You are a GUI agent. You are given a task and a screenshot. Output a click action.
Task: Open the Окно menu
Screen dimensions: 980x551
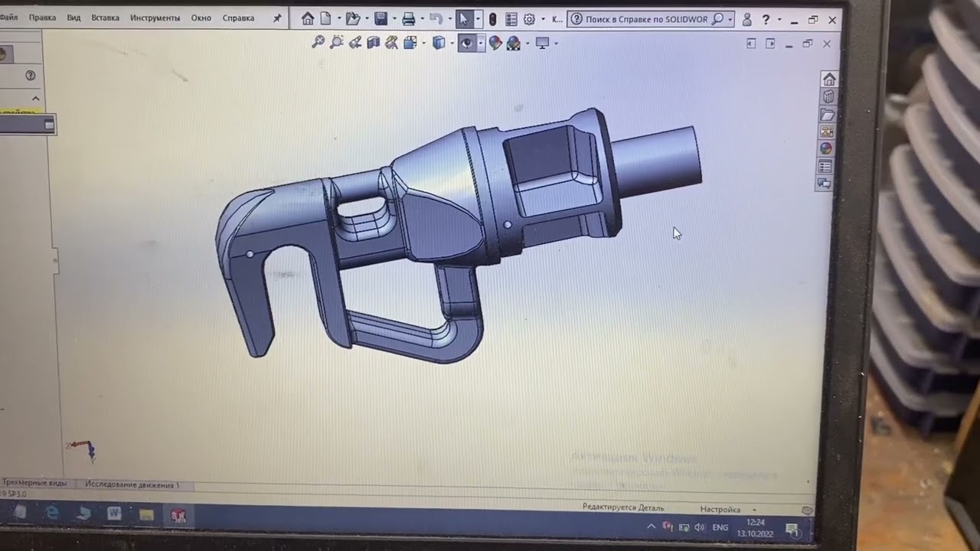coord(201,18)
